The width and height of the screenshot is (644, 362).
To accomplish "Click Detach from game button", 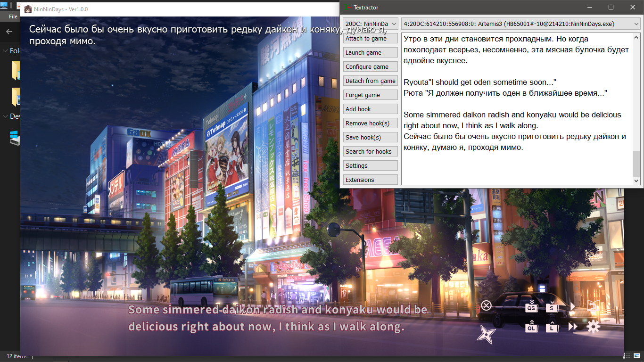I will (x=371, y=81).
